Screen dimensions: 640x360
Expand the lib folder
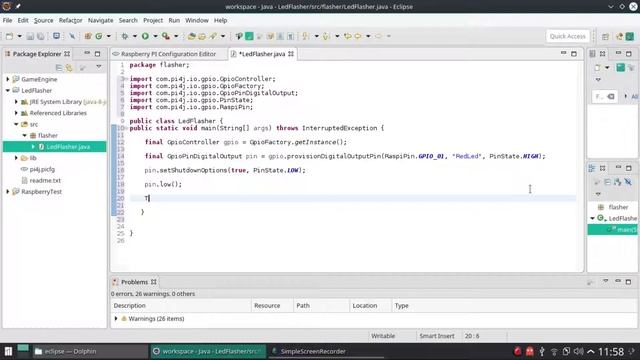point(16,158)
